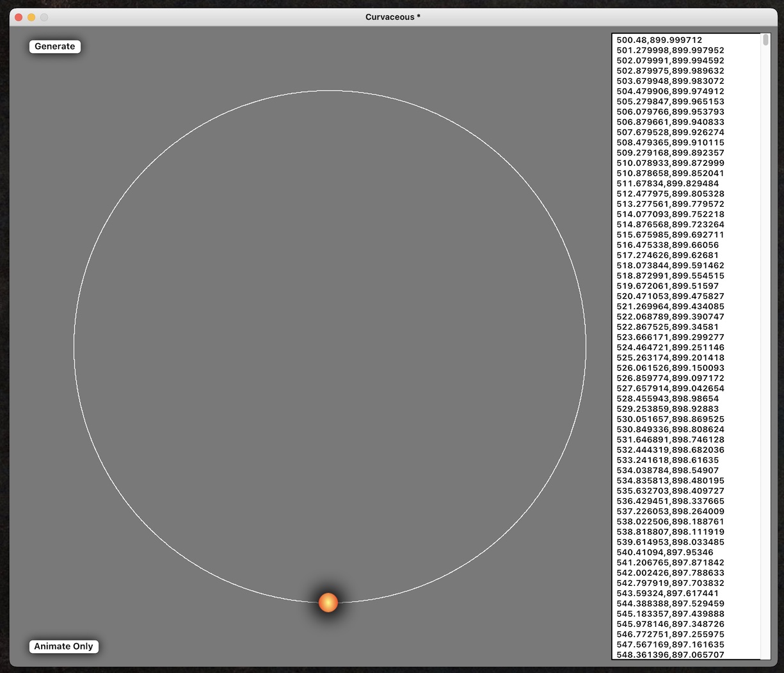
Task: Click the Curvaceous window title bar text
Action: pos(392,17)
